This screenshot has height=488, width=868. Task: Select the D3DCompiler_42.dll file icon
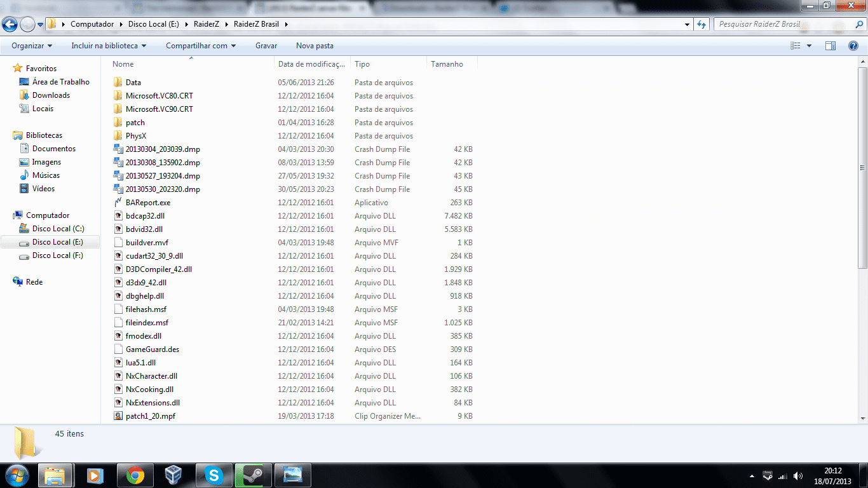tap(118, 269)
